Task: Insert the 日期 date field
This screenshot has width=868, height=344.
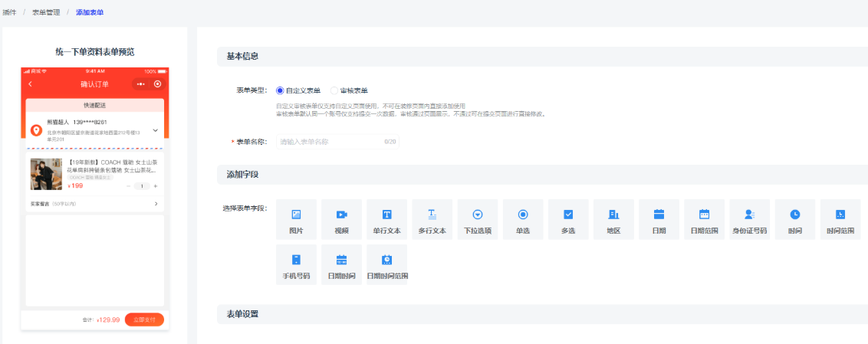Action: click(659, 219)
